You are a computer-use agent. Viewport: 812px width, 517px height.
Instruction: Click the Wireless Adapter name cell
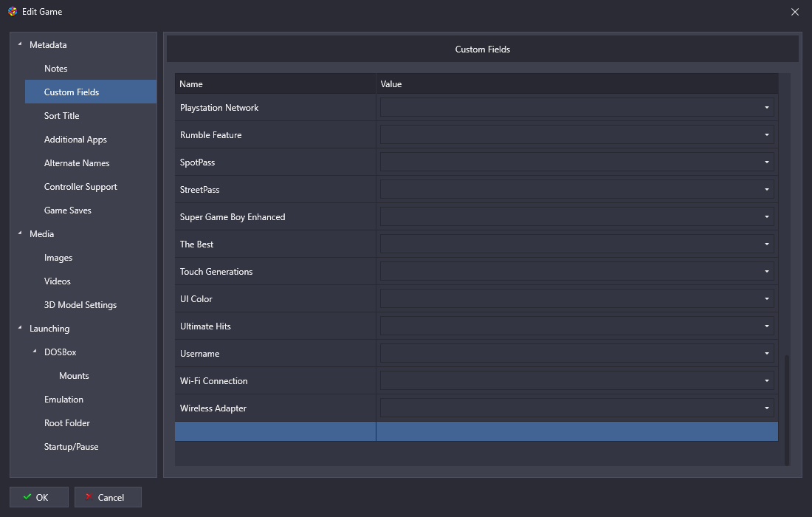275,408
